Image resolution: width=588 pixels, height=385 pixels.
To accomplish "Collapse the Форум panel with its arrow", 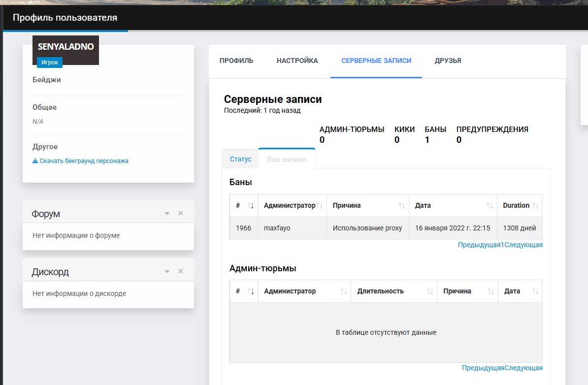I will tap(167, 213).
